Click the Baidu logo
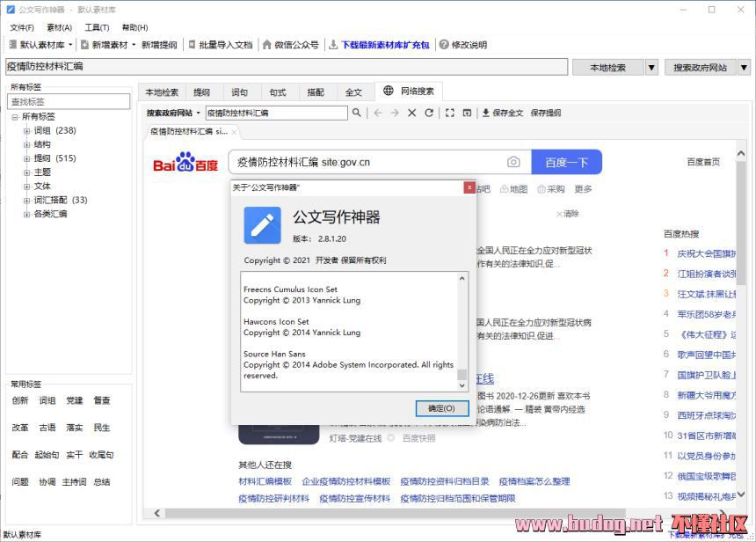The width and height of the screenshot is (756, 542). tap(185, 162)
